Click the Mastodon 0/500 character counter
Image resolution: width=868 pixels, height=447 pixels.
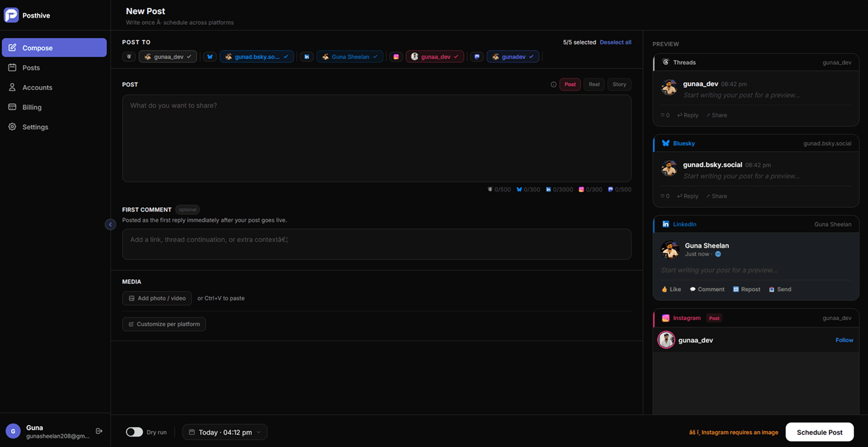[620, 190]
